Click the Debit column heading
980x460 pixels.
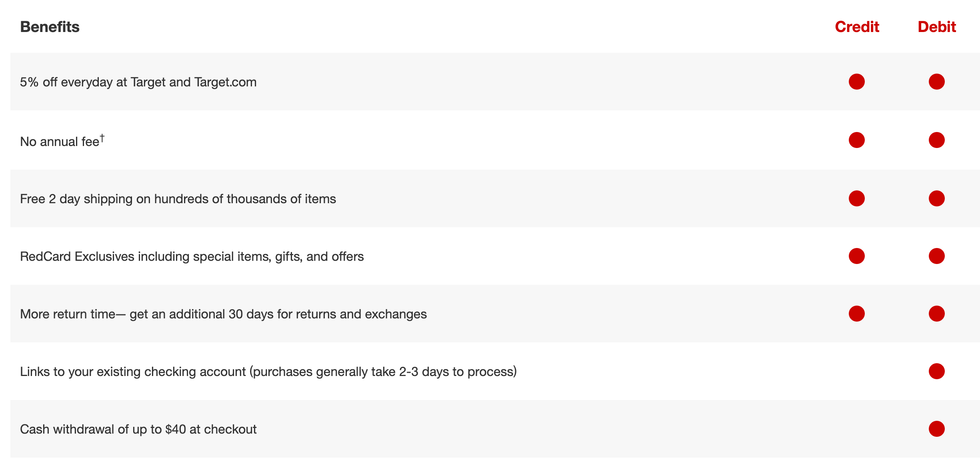click(x=936, y=27)
